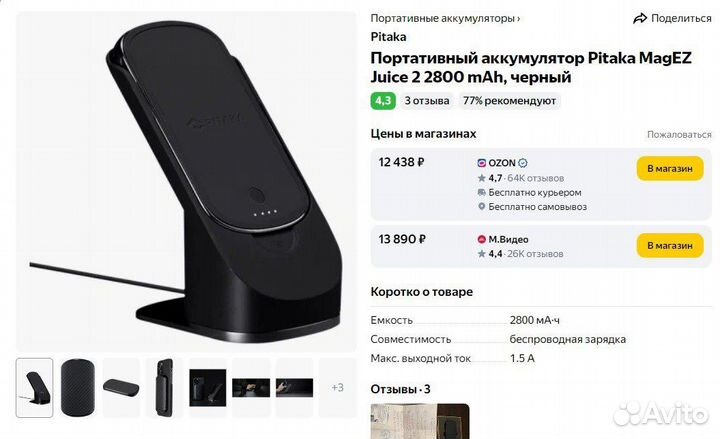Click the OZON store logo icon
Image resolution: width=720 pixels, height=439 pixels.
coord(482,163)
